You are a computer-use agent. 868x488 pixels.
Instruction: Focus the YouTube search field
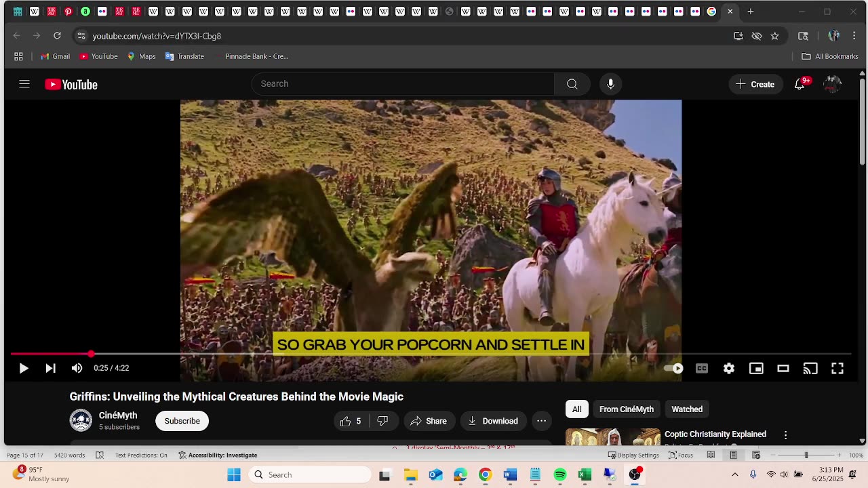tap(403, 84)
